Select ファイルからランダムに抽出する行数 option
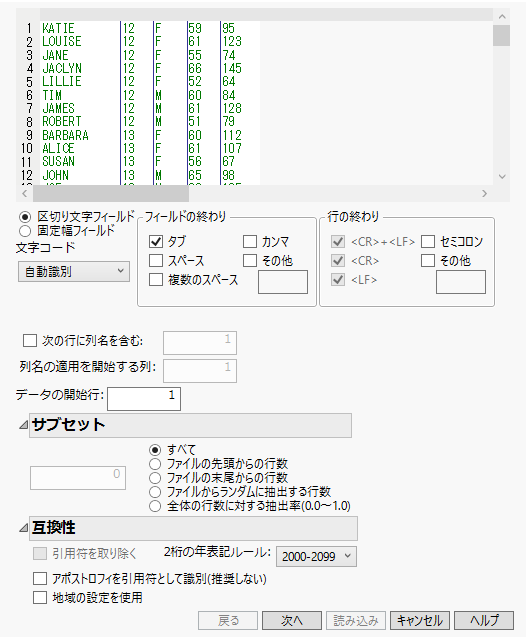Image resolution: width=526 pixels, height=637 pixels. click(155, 492)
